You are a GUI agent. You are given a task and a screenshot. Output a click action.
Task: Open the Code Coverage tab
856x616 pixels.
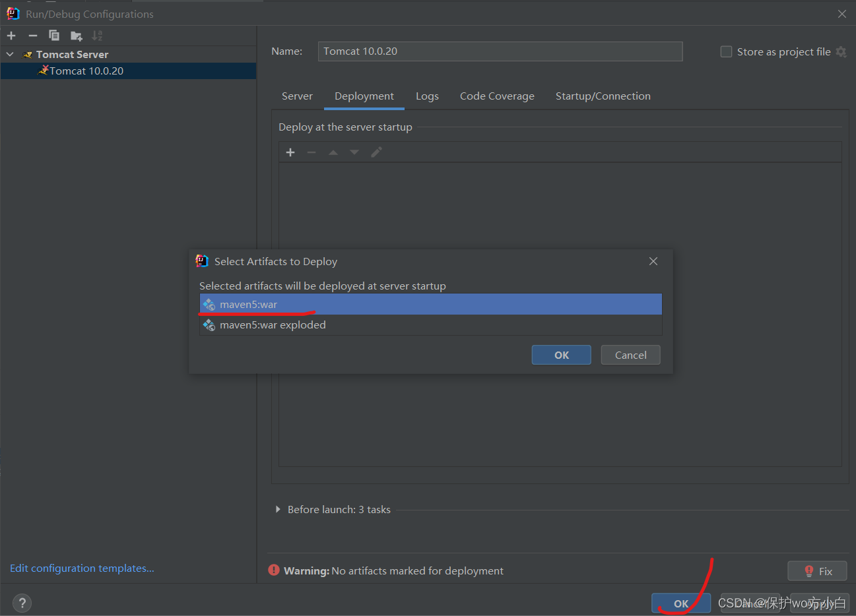(x=497, y=96)
